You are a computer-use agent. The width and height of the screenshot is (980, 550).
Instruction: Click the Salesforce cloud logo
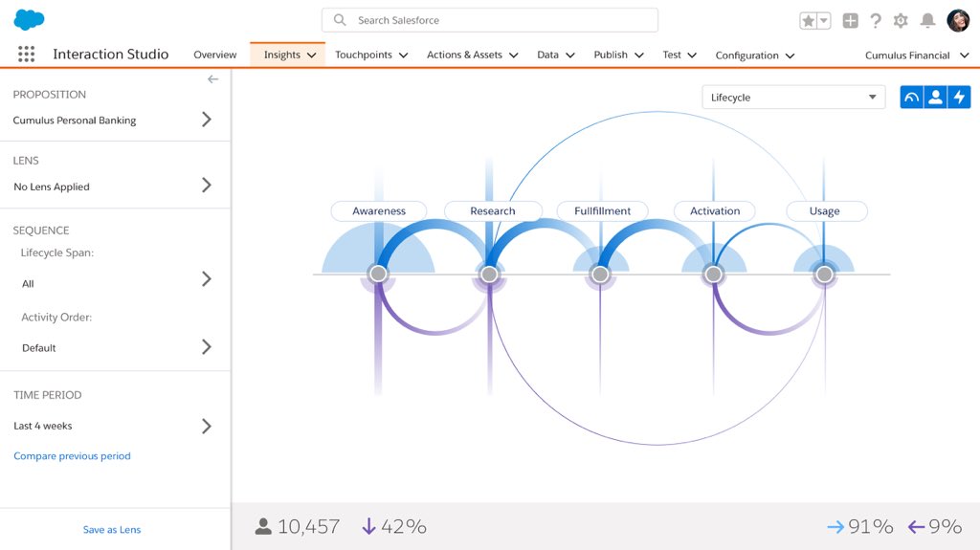point(29,19)
